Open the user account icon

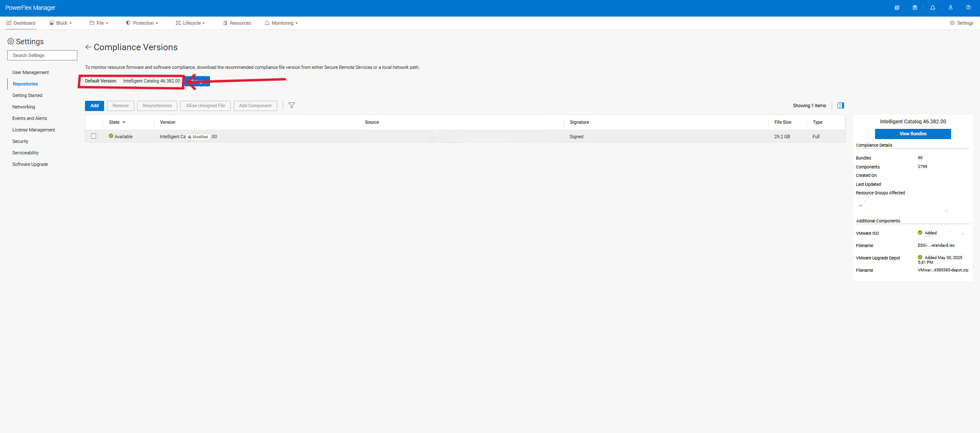tap(950, 8)
